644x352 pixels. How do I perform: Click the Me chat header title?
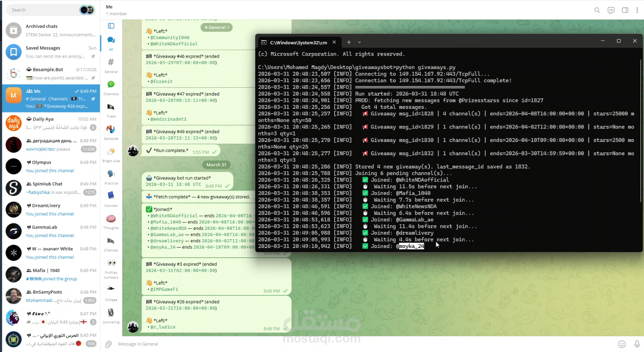pos(109,7)
